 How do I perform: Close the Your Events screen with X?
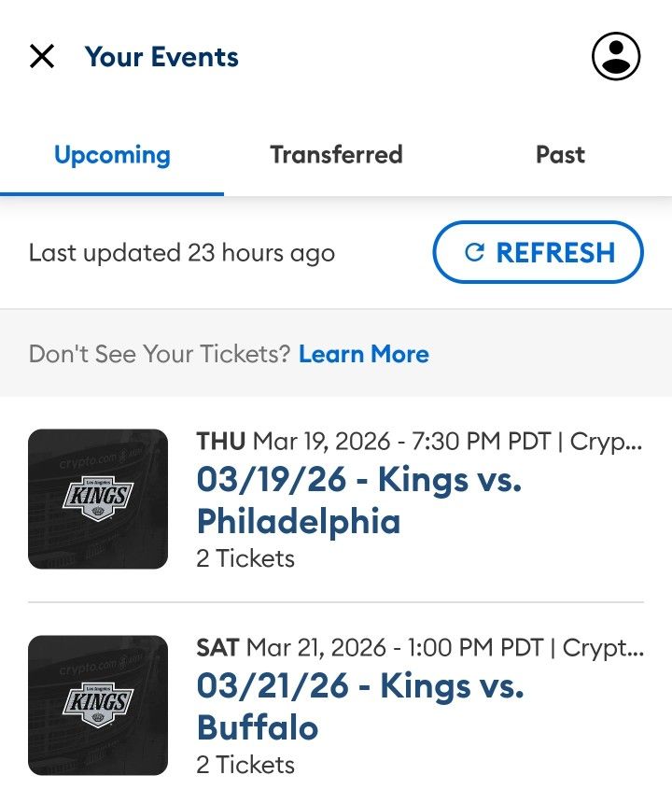point(42,56)
